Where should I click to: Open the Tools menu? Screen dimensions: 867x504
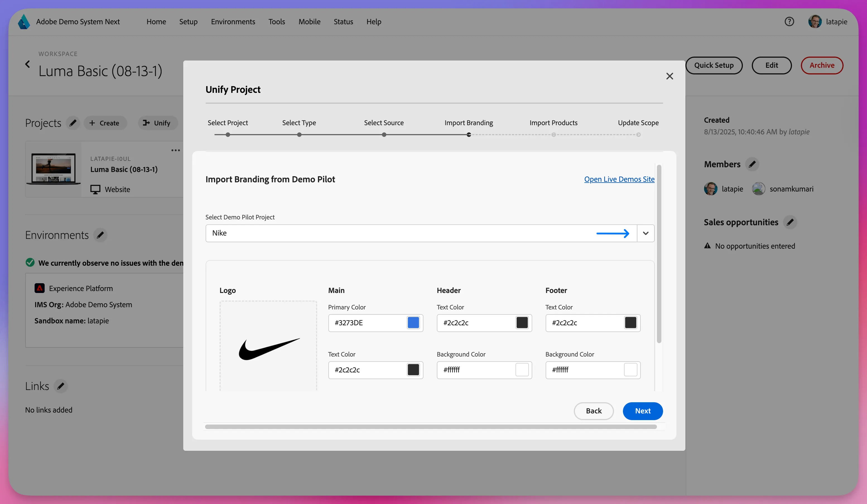point(277,22)
